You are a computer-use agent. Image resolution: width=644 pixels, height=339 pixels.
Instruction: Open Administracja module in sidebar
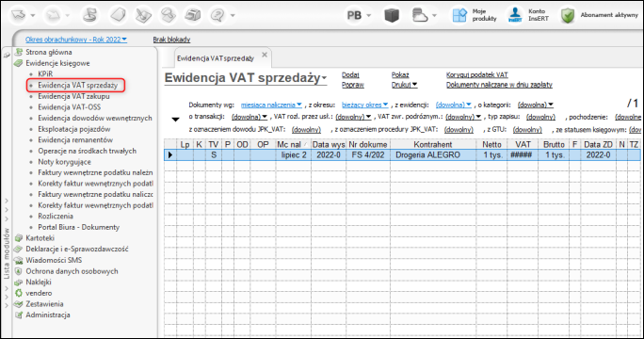click(48, 315)
